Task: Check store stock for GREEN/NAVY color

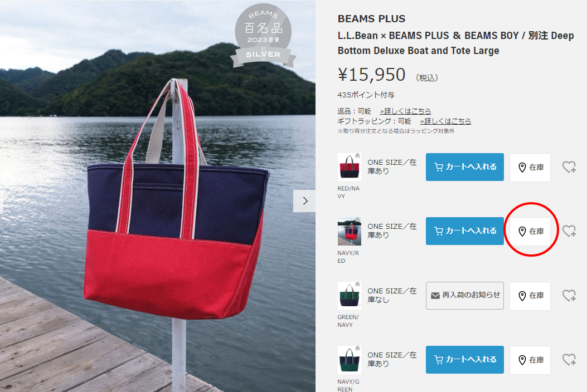Action: point(530,296)
